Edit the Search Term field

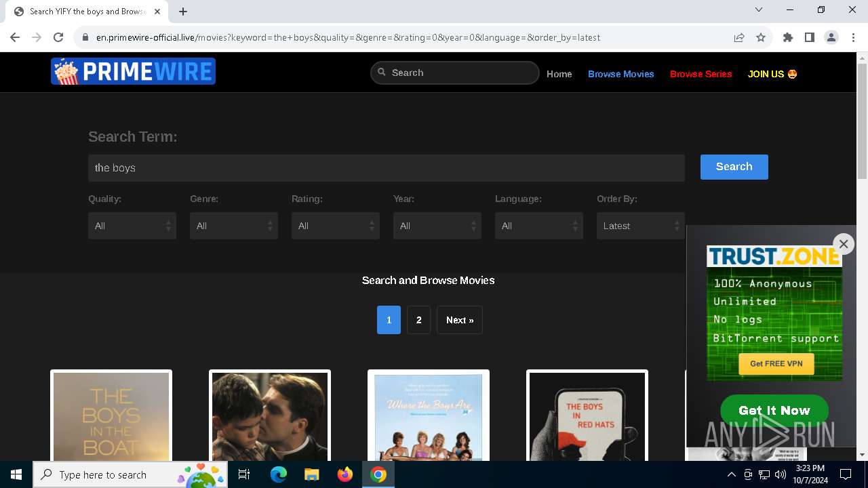click(387, 168)
